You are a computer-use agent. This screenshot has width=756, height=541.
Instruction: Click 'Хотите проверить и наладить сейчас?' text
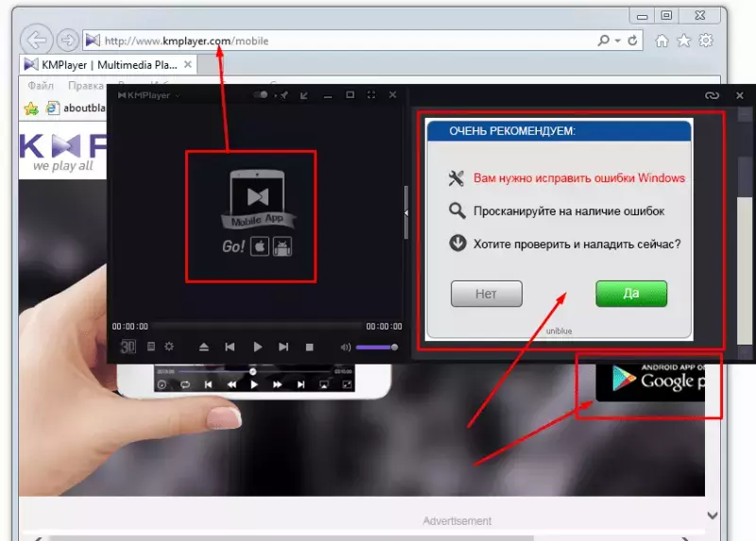tap(577, 245)
